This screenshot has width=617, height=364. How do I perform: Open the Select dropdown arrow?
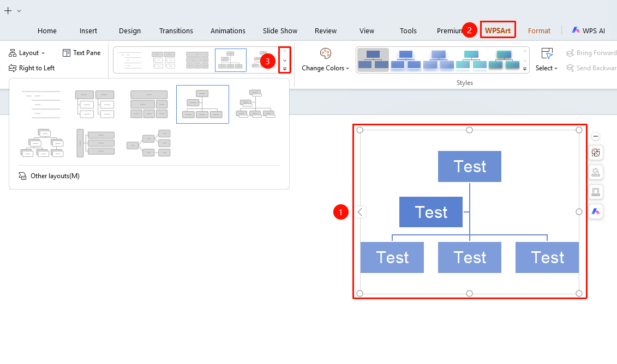tap(555, 69)
